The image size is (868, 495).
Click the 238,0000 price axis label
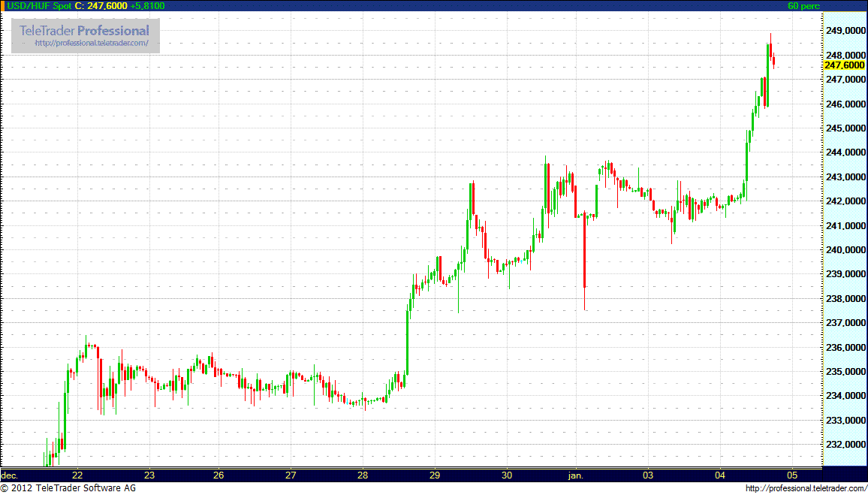pos(846,299)
